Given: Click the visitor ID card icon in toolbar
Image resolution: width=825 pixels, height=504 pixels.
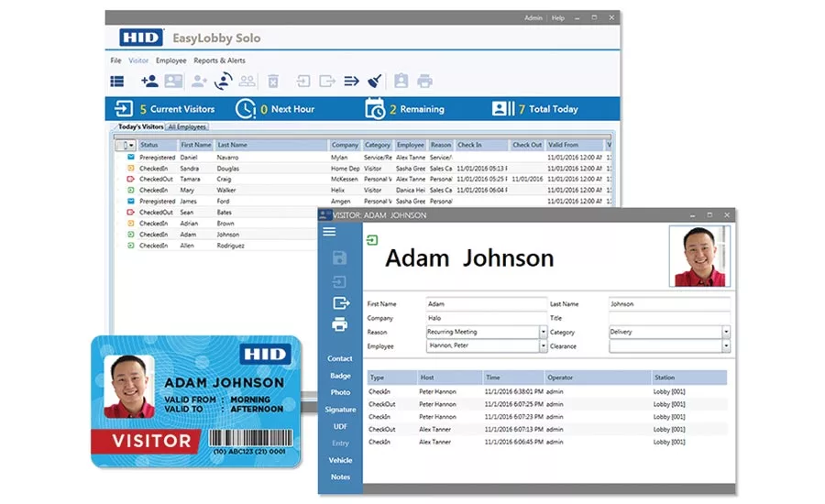Looking at the screenshot, I should tap(173, 81).
